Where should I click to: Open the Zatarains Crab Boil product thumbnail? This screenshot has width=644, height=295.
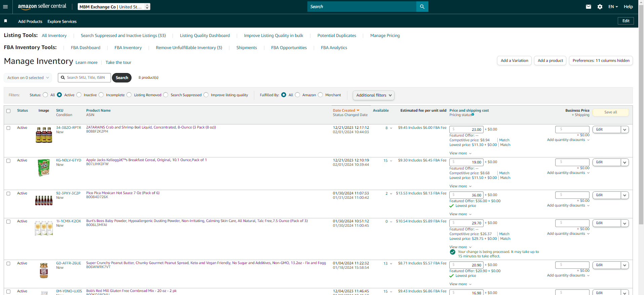coord(44,135)
